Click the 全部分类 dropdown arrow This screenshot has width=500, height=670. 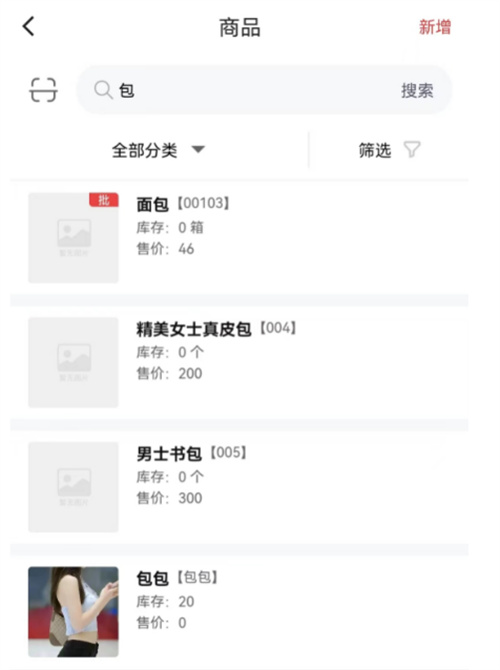[198, 150]
